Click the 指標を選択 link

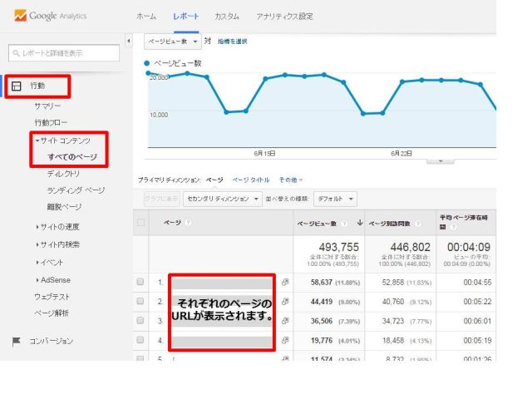pyautogui.click(x=233, y=42)
